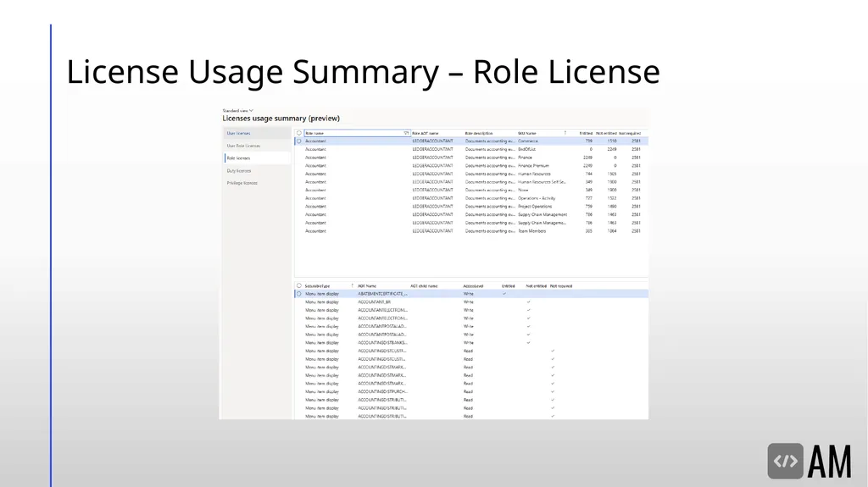Click the Licenses usage summary (preview) title
Viewport: 868px width, 487px height.
(x=281, y=119)
